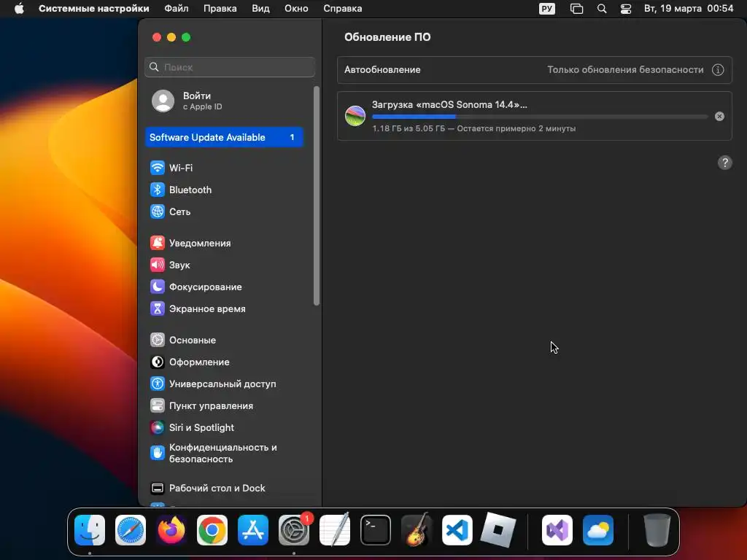
Task: Open Roblox from the Dock
Action: [x=498, y=530]
